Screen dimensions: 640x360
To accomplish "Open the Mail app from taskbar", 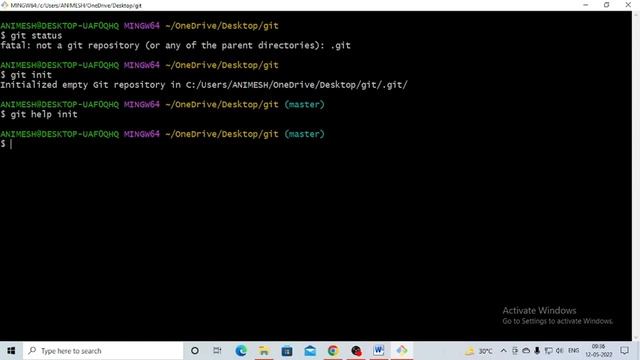I will click(x=310, y=351).
